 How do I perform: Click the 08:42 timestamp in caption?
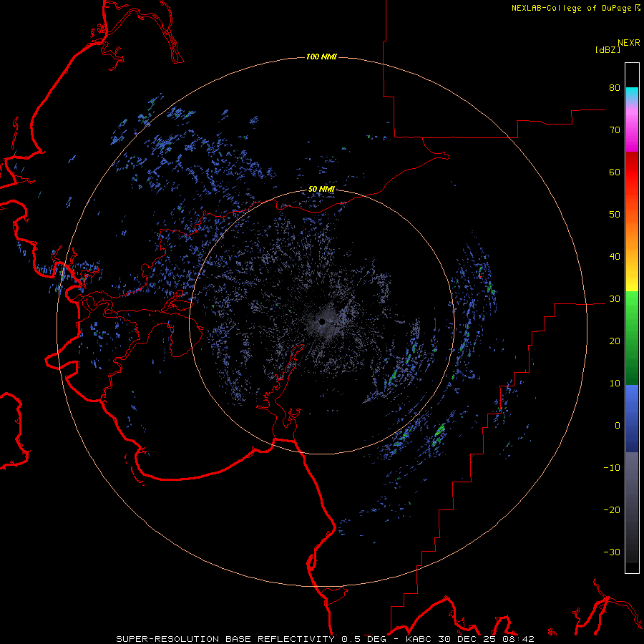[517, 639]
